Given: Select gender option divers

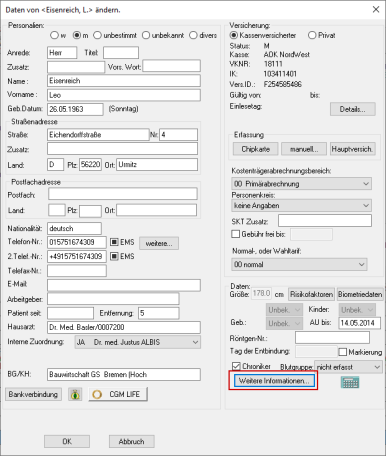Looking at the screenshot, I should [x=193, y=35].
